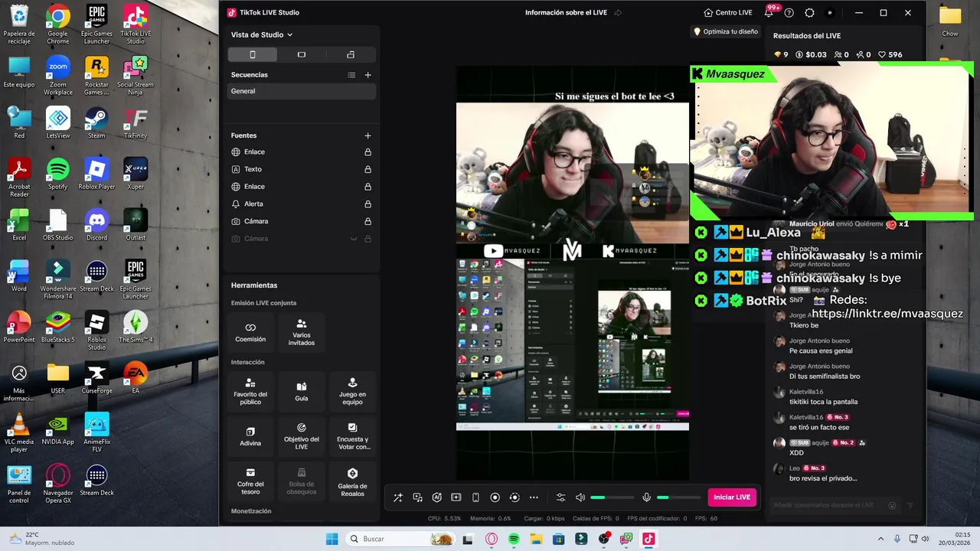980x551 pixels.
Task: Open Social Stream Ninja desktop icon
Action: pyautogui.click(x=136, y=75)
